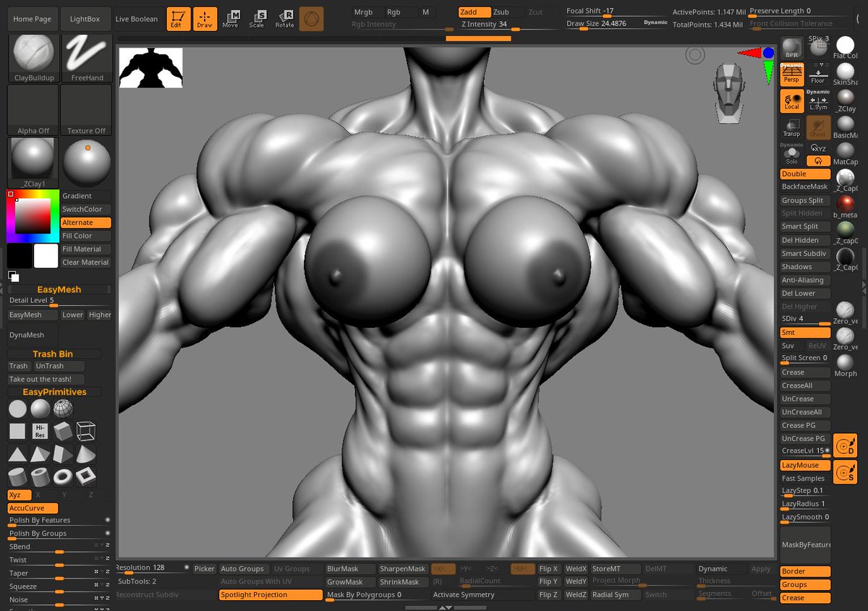
Task: Open the Home Page tab
Action: 33,19
